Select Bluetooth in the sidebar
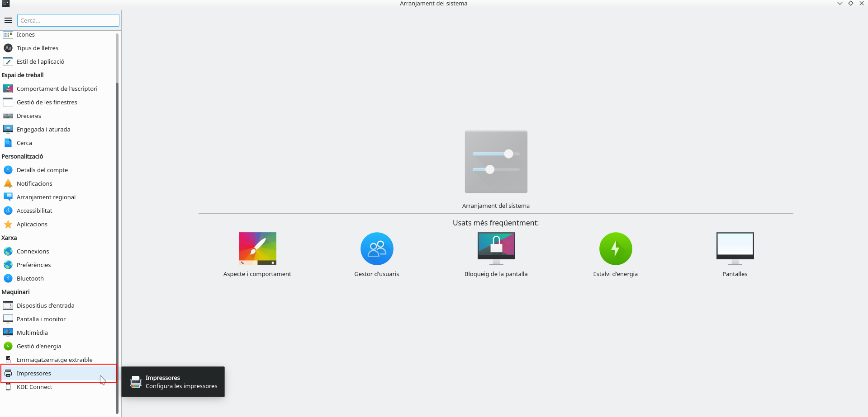This screenshot has height=417, width=868. [x=30, y=278]
